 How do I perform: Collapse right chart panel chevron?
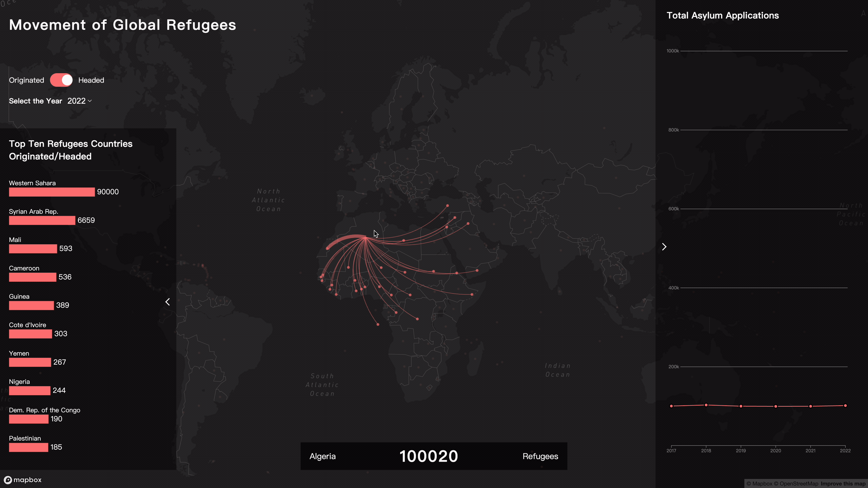pyautogui.click(x=664, y=247)
